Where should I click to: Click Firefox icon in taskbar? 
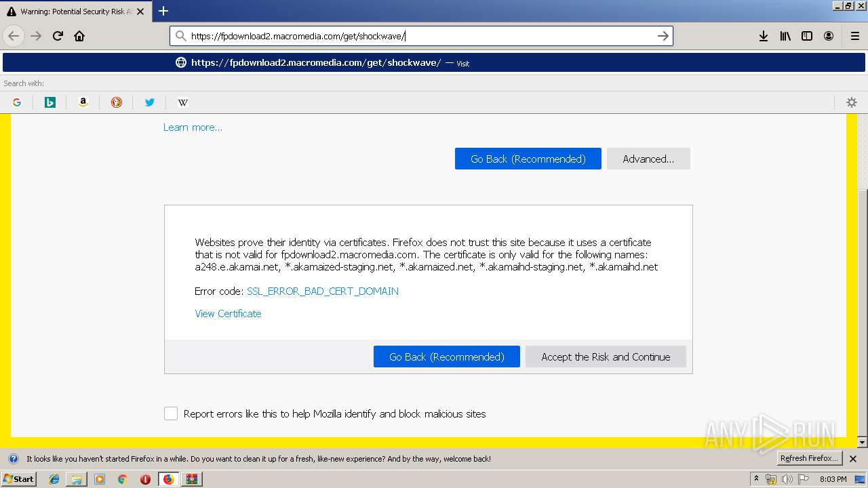168,479
